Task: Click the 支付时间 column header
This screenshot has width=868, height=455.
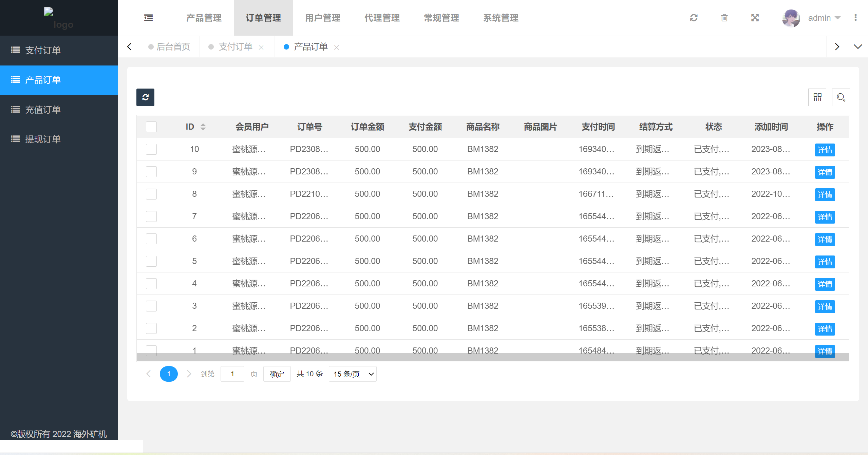Action: (598, 127)
